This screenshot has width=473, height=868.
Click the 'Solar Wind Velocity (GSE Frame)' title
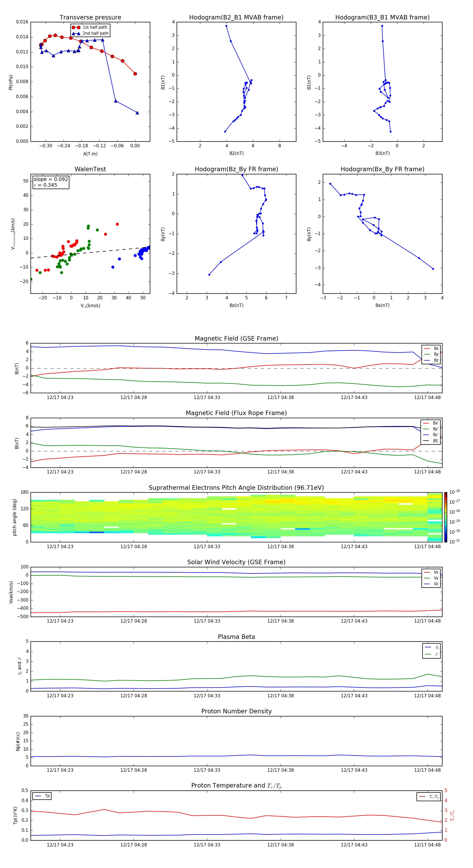pos(236,562)
